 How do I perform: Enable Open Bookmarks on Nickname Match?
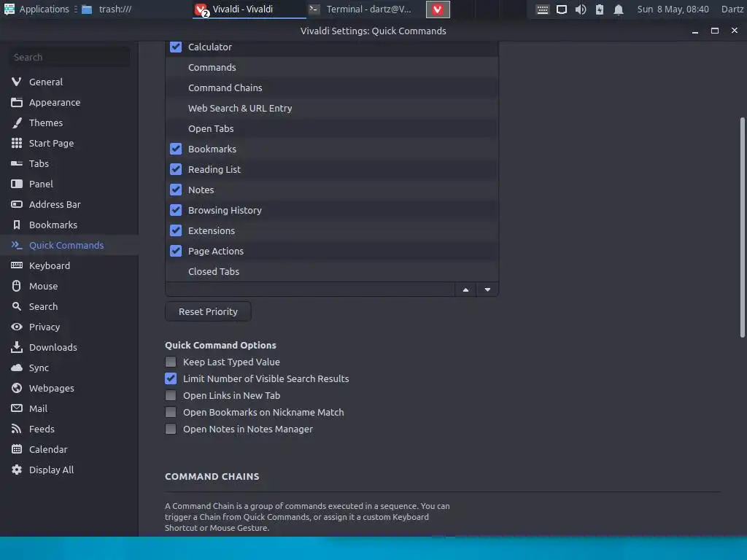pos(171,412)
